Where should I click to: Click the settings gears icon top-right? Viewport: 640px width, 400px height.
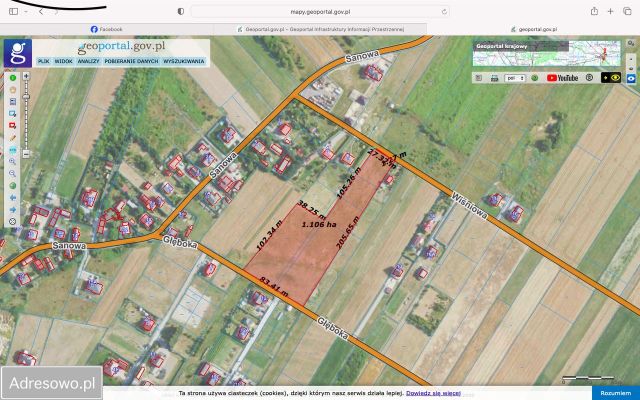point(631,44)
